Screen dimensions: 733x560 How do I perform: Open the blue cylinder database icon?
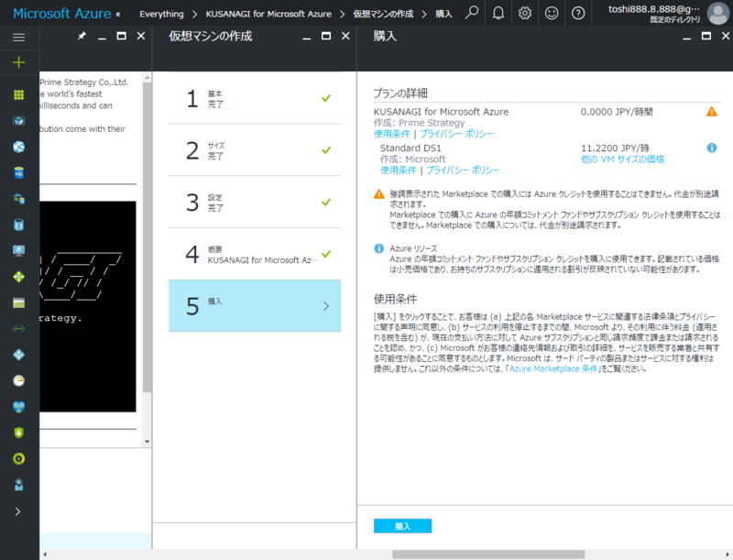click(18, 225)
